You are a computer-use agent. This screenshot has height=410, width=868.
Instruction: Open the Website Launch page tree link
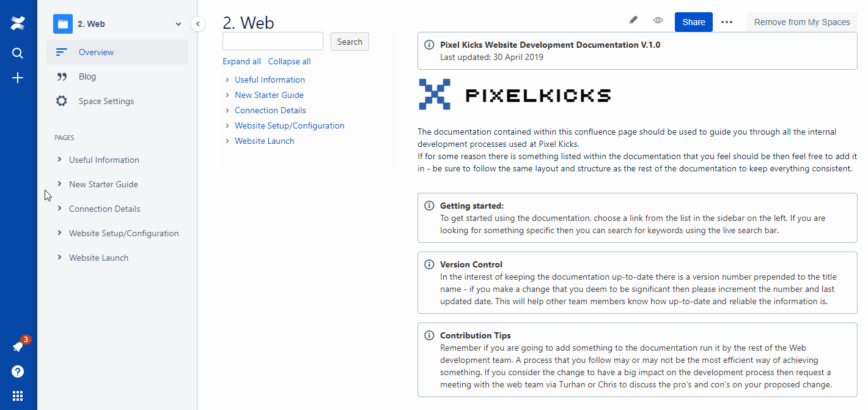(264, 141)
